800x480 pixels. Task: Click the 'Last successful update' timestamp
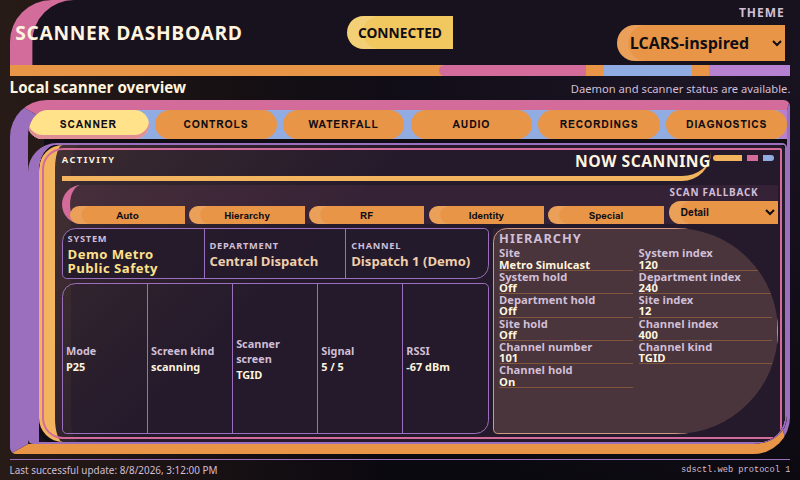click(x=113, y=470)
